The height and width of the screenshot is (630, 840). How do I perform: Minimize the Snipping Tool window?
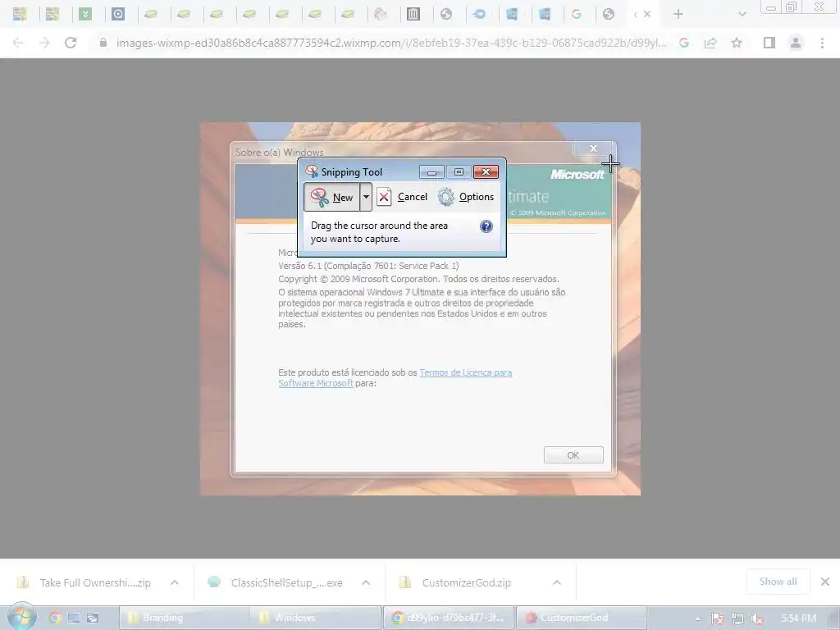pos(431,171)
